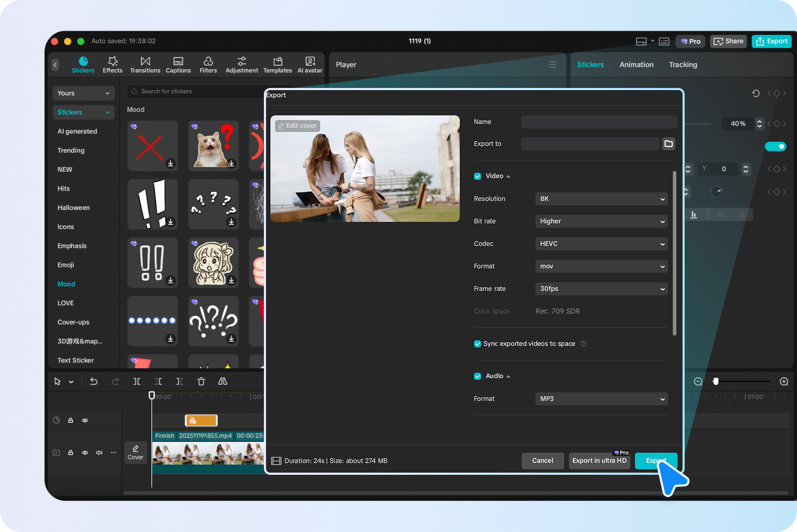This screenshot has height=532, width=797.
Task: Select the Split tool in the timeline toolbar
Action: pyautogui.click(x=137, y=381)
